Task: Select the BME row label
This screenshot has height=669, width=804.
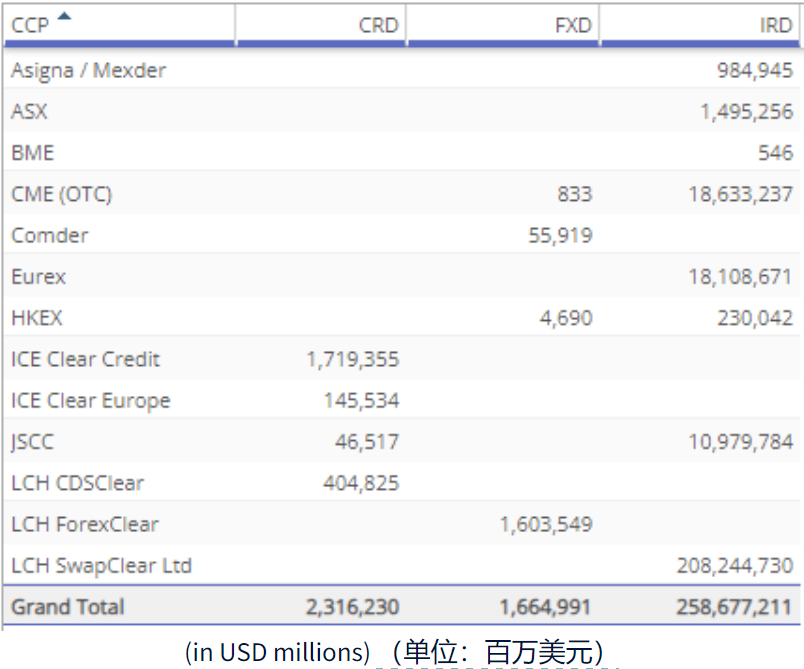Action: click(x=33, y=153)
